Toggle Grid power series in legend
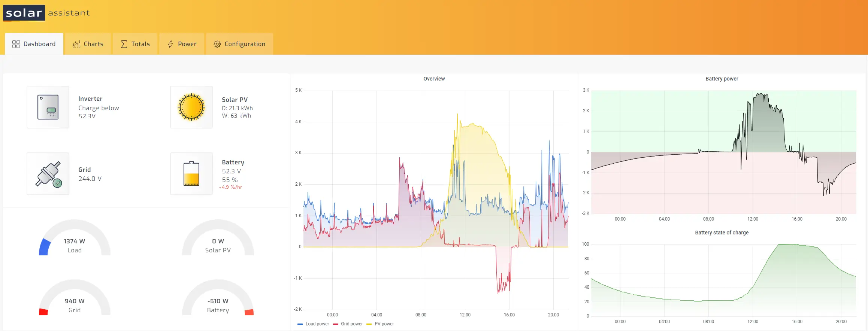Viewport: 868px width, 331px height. click(x=348, y=324)
